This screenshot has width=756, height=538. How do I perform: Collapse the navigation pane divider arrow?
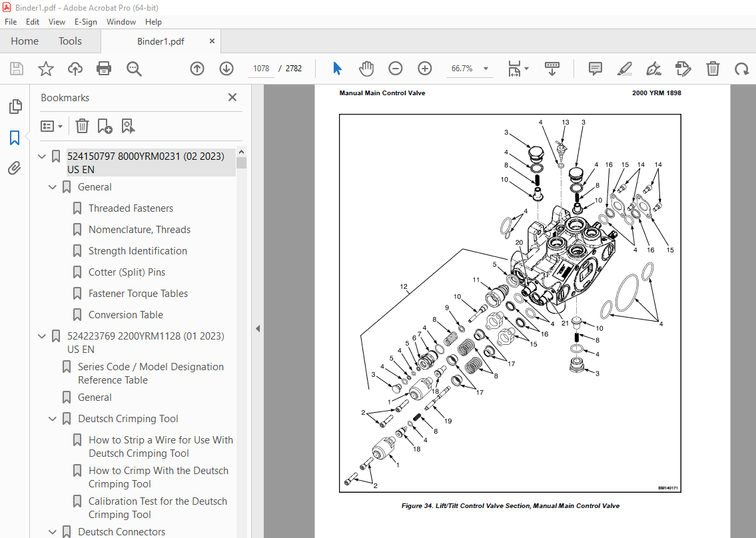[x=258, y=328]
